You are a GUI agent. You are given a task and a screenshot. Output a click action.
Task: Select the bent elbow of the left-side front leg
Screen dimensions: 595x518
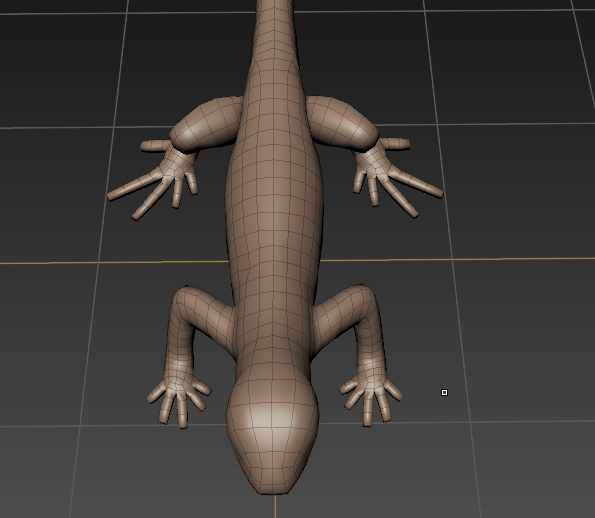185,300
